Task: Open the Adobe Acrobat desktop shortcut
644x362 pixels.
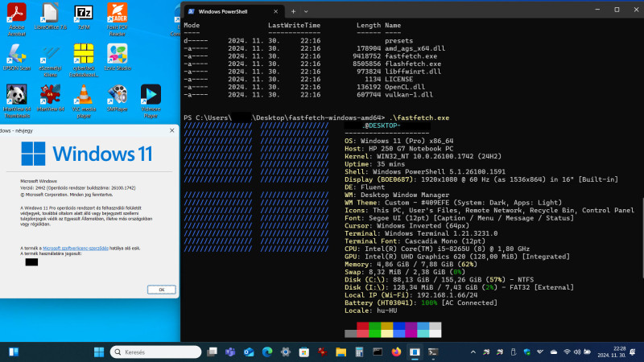Action: (x=16, y=19)
